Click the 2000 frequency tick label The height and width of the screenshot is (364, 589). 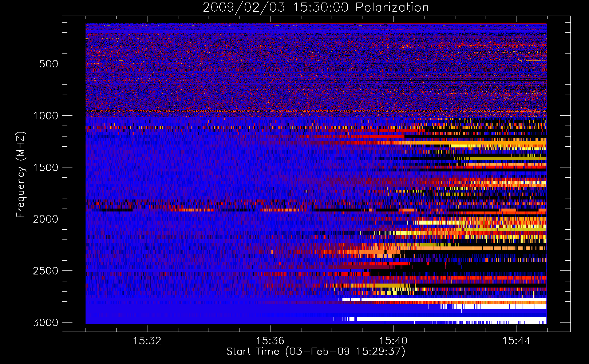[46, 219]
